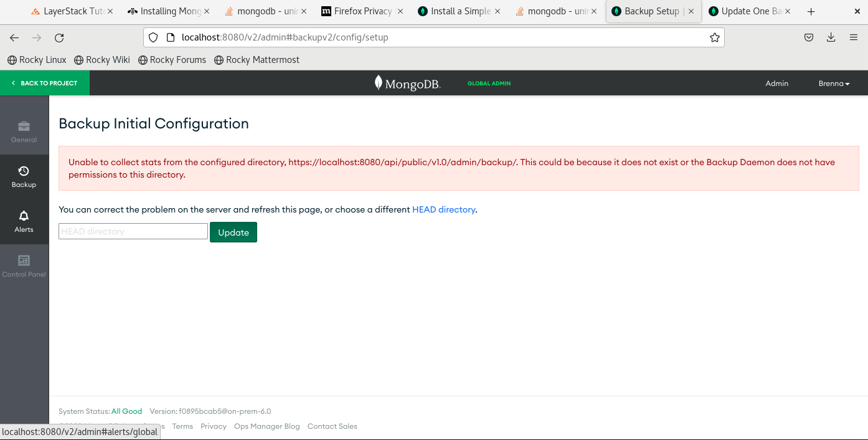Open the Control Panel sidebar section
The width and height of the screenshot is (868, 440).
[24, 267]
